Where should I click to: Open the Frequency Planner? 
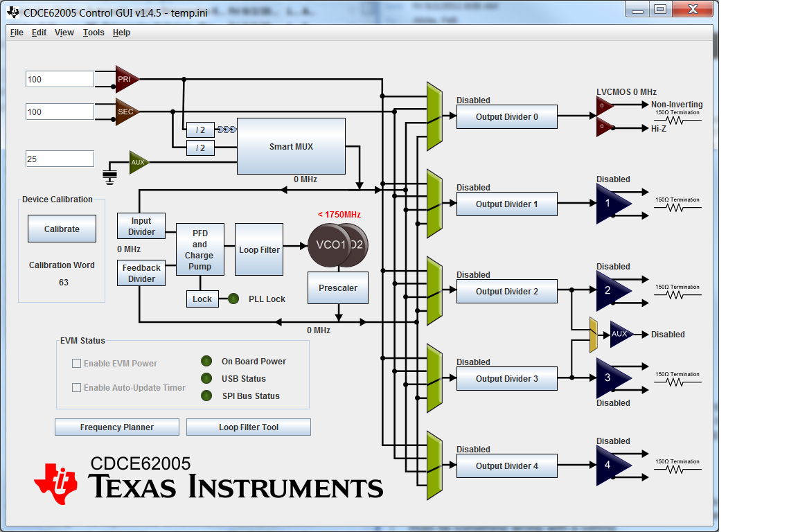[116, 427]
